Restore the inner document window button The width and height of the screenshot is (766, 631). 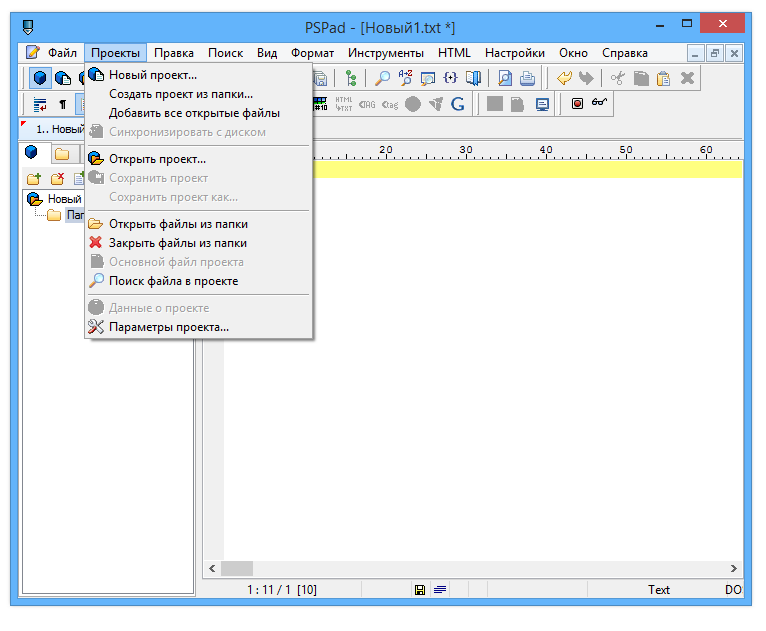point(715,53)
